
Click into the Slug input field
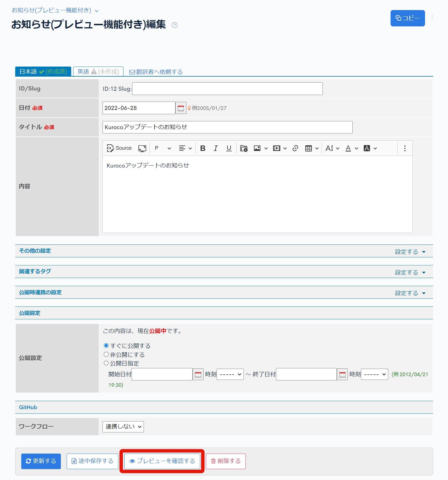pos(227,89)
